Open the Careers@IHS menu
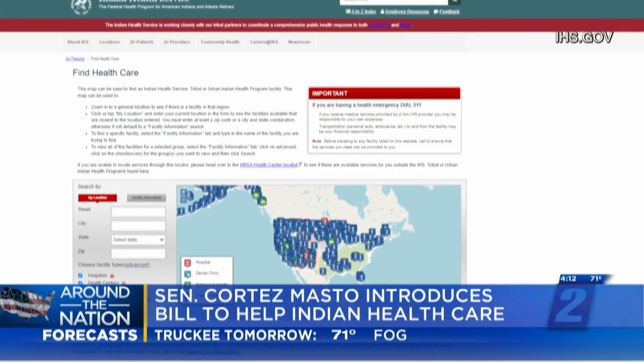 pos(264,42)
